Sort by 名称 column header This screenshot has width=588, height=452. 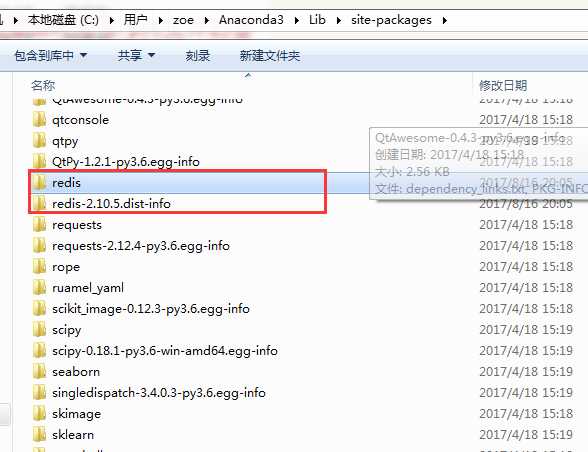tap(43, 86)
